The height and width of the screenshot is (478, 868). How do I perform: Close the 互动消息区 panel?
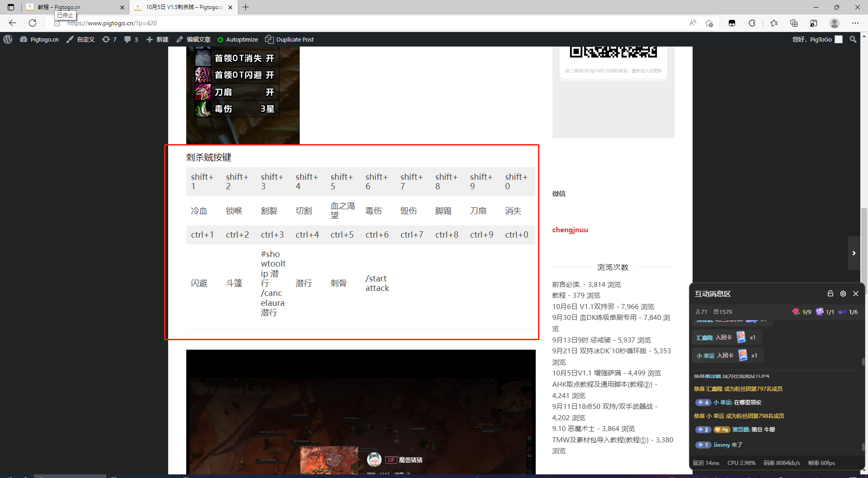(855, 294)
